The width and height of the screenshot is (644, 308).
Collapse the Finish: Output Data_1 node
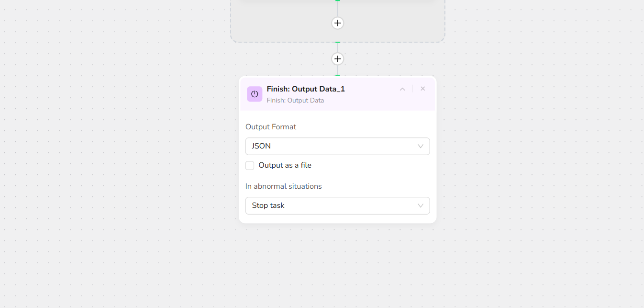(x=402, y=89)
